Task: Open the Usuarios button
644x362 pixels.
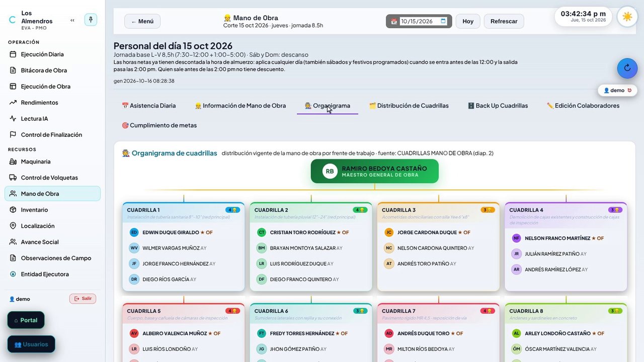Action: (x=31, y=344)
